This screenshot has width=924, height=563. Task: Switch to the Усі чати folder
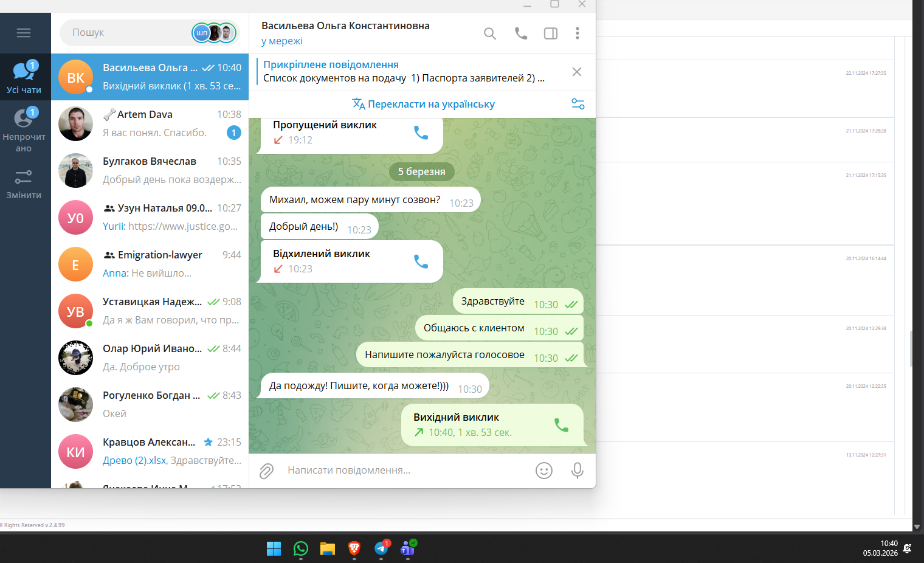(x=24, y=77)
